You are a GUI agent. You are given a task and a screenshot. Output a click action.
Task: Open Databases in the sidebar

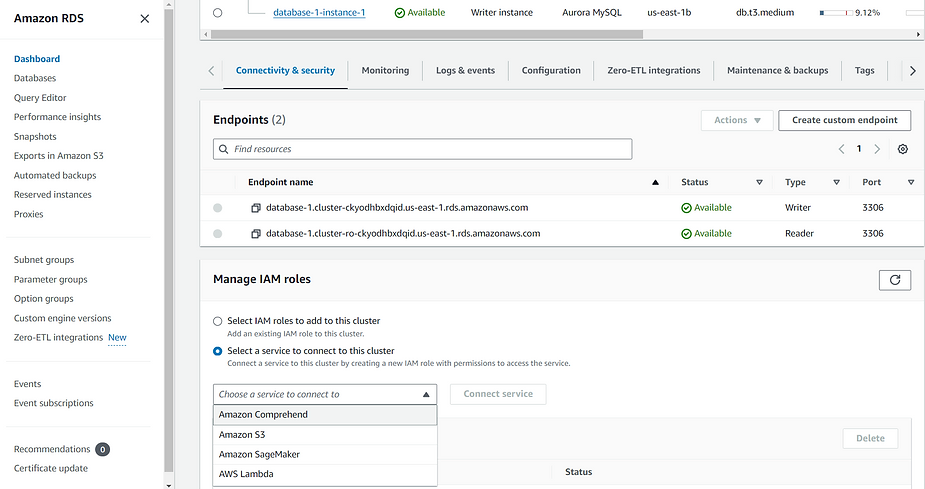pos(35,78)
